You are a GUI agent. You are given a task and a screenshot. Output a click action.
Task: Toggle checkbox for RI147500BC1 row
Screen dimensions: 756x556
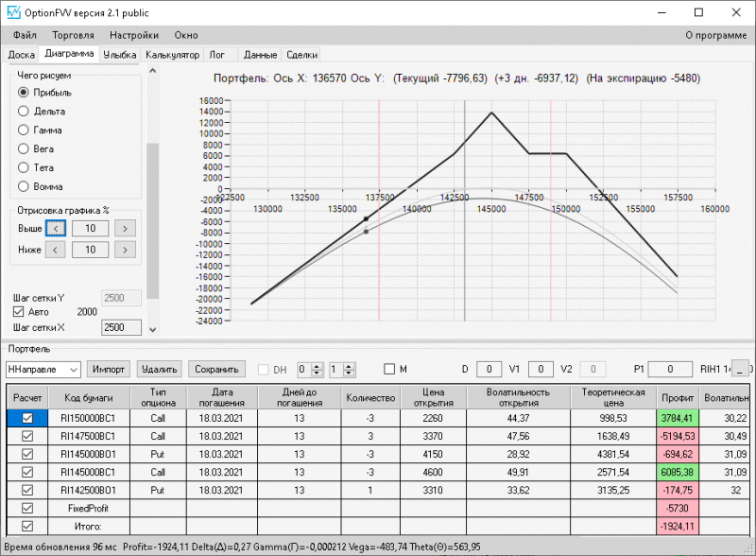(x=27, y=436)
